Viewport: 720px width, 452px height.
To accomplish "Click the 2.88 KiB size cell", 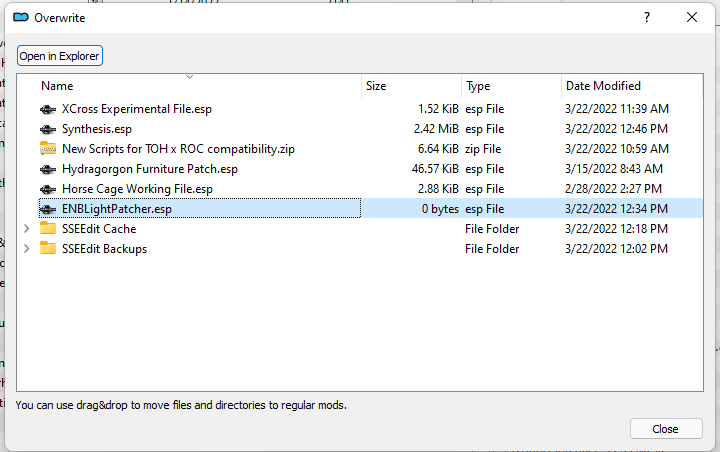I will tap(438, 189).
